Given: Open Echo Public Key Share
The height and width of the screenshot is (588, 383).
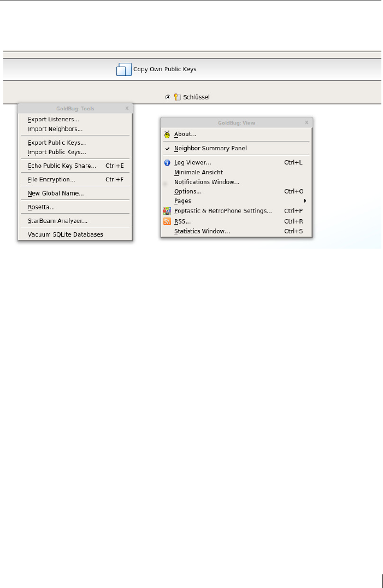Looking at the screenshot, I should pos(75,166).
